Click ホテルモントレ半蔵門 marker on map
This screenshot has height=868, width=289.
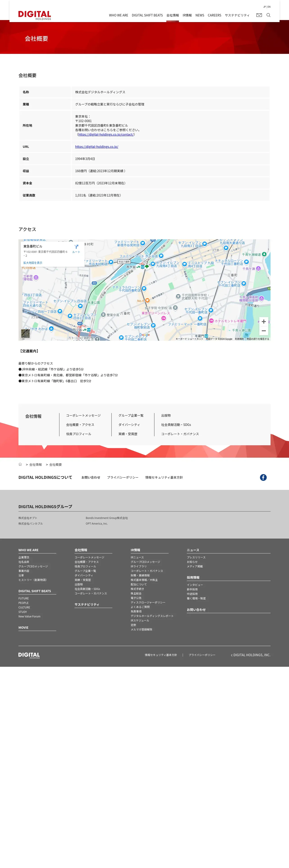click(228, 321)
